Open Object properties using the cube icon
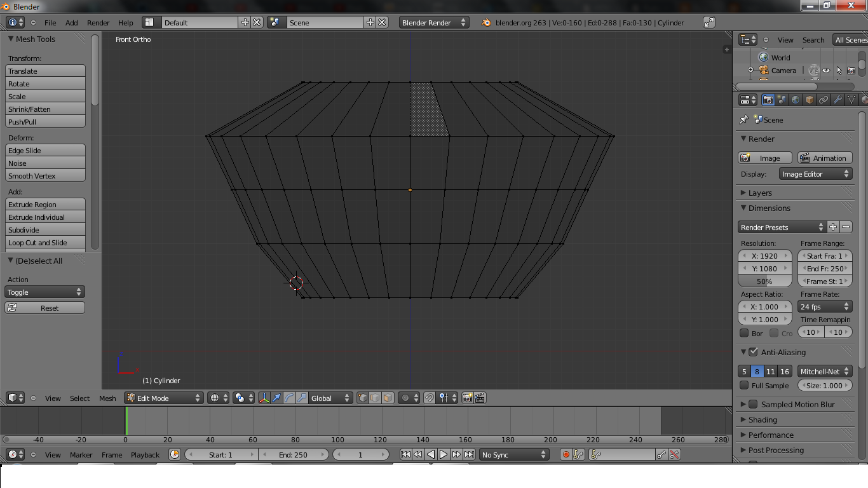The width and height of the screenshot is (868, 488). 810,99
